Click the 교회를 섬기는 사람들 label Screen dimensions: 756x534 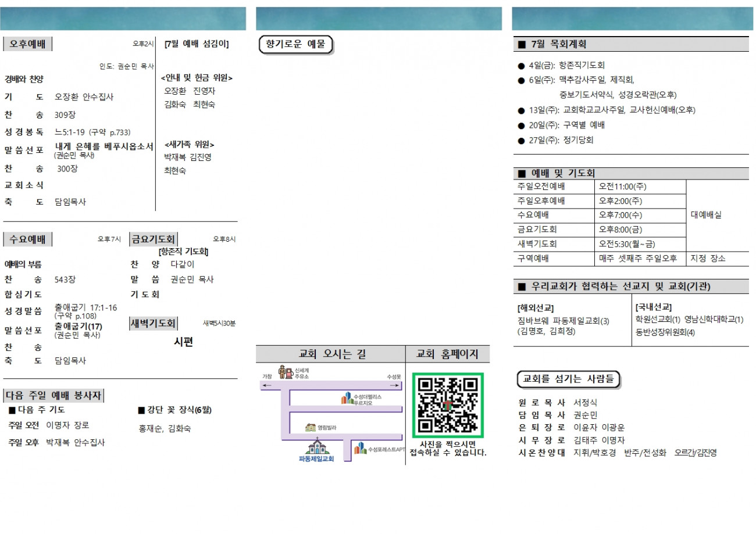(568, 379)
